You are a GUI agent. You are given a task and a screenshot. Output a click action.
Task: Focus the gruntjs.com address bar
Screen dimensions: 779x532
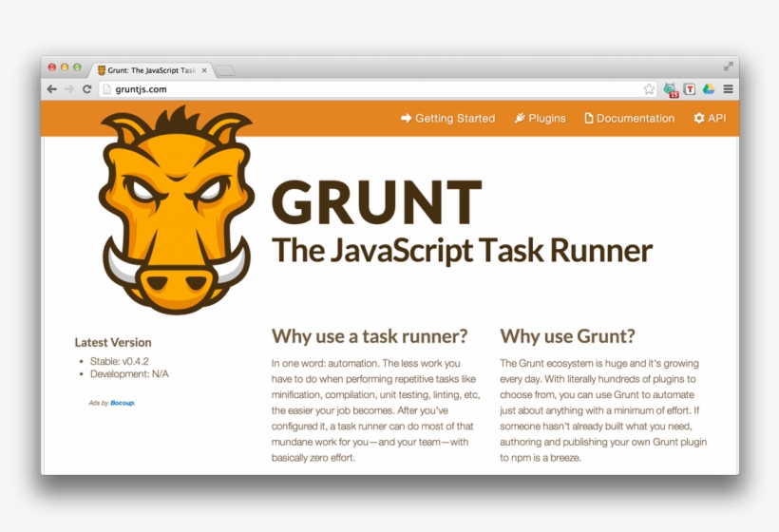coord(370,89)
